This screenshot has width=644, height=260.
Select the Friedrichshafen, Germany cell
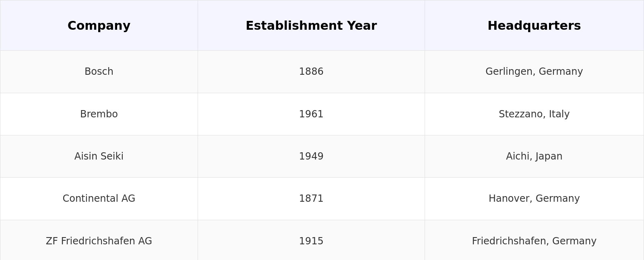(x=534, y=241)
